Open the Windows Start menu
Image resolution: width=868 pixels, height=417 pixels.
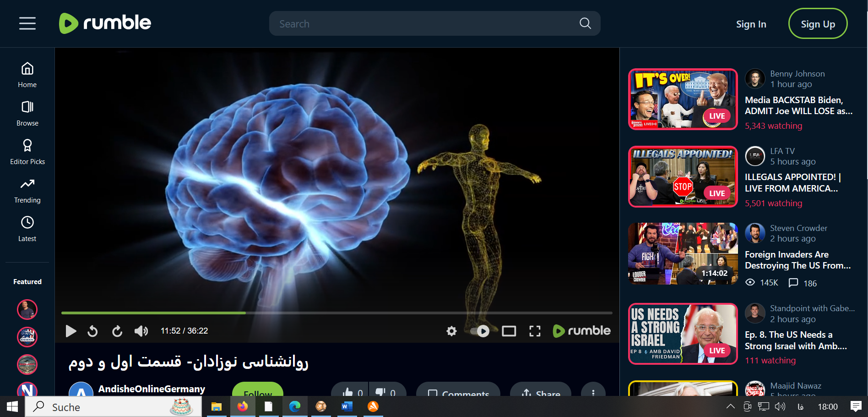(x=12, y=406)
